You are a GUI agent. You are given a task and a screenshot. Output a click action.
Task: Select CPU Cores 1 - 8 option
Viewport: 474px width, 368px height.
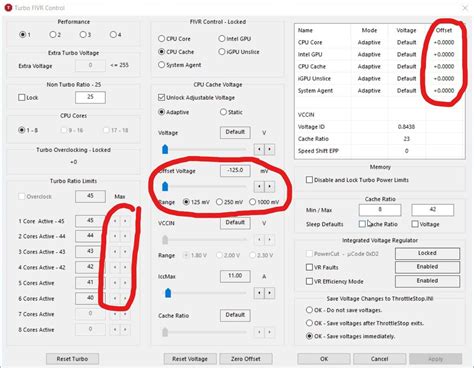coord(22,130)
